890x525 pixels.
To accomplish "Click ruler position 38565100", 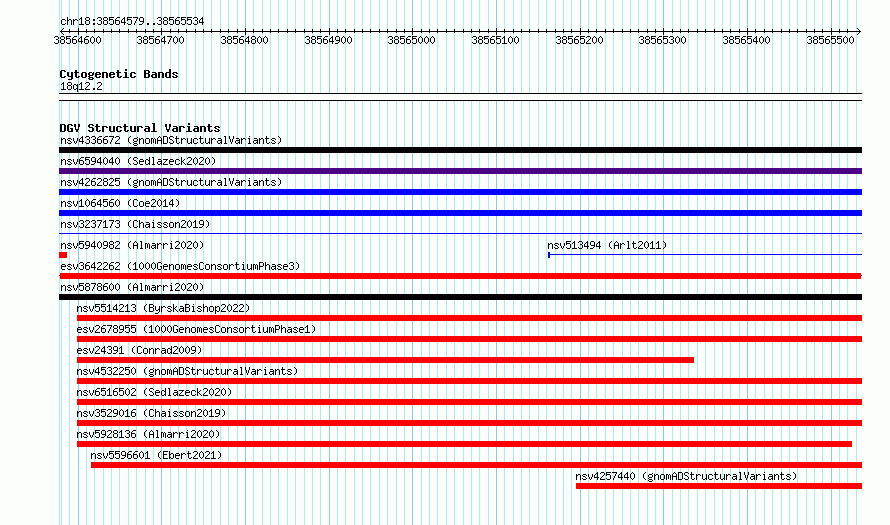I will [x=496, y=40].
